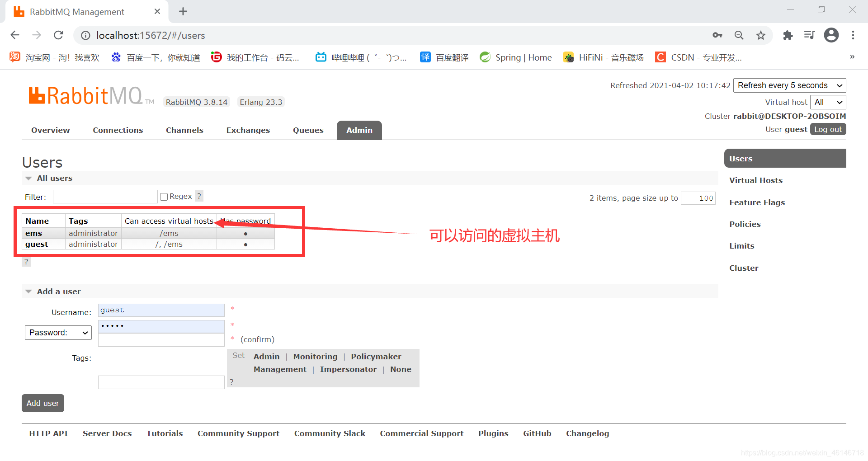Focus the Filter input field
The height and width of the screenshot is (461, 868).
(x=105, y=197)
